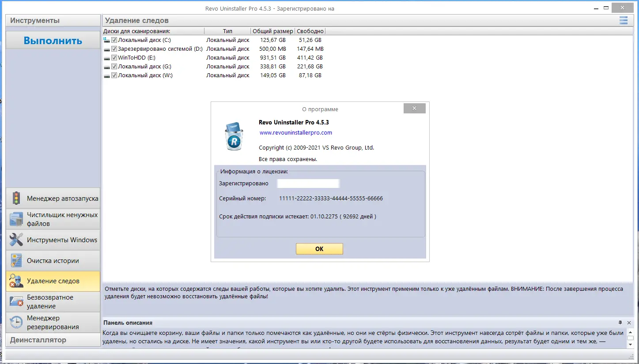Expand the Инструменты sidebar section
639x364 pixels.
[53, 20]
